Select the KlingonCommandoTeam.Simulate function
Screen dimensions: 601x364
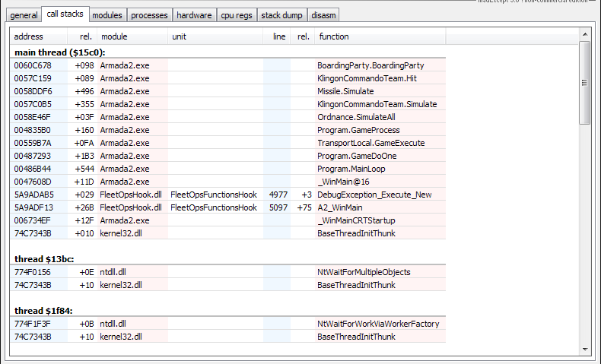tap(377, 104)
